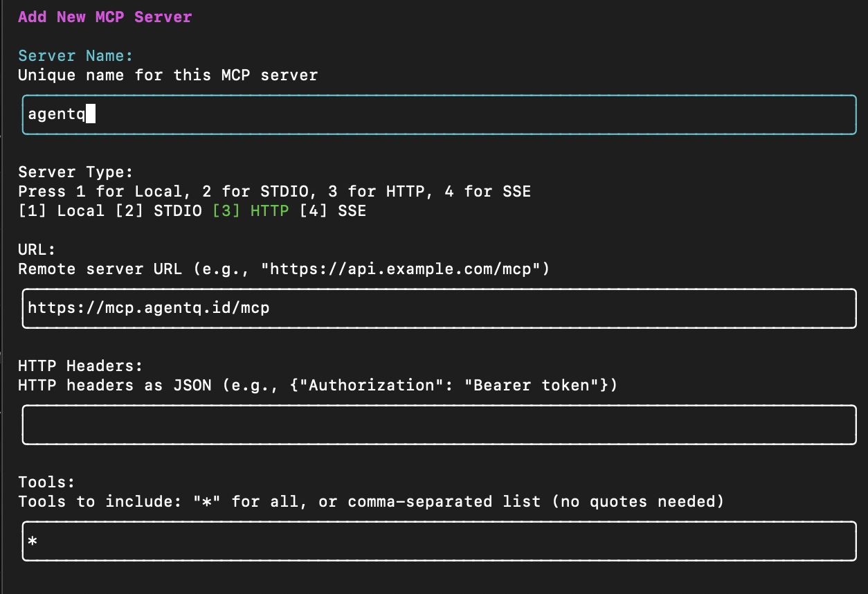Select the [3] HTTP server type
Viewport: 868px width, 594px height.
tap(251, 210)
